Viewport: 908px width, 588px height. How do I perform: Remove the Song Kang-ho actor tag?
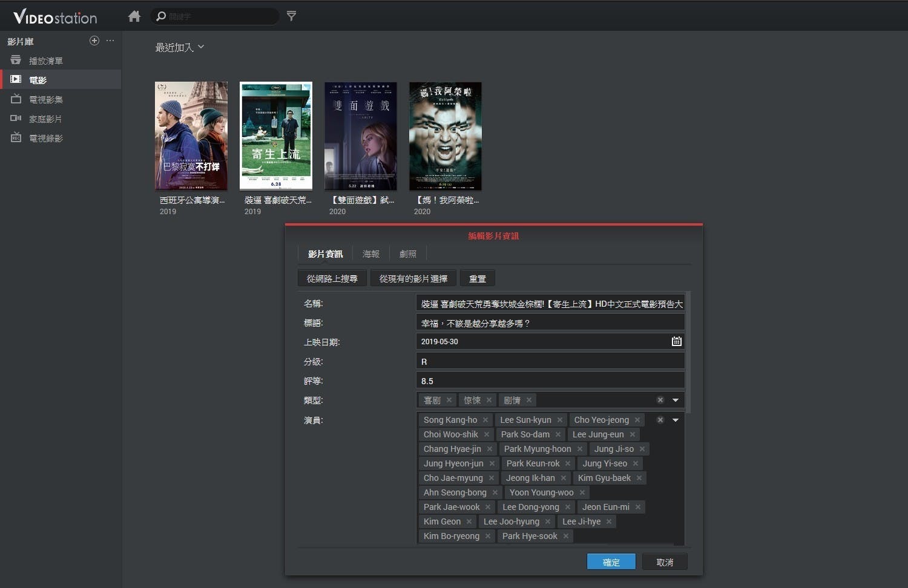[x=485, y=420]
